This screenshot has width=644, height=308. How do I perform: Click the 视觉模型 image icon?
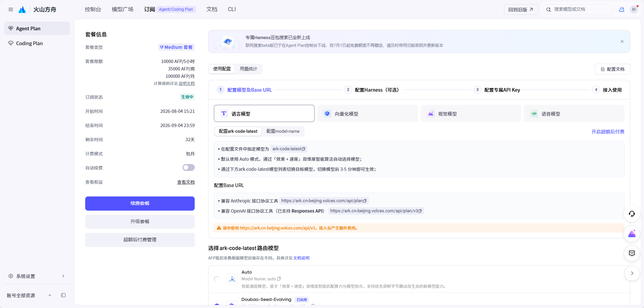431,114
